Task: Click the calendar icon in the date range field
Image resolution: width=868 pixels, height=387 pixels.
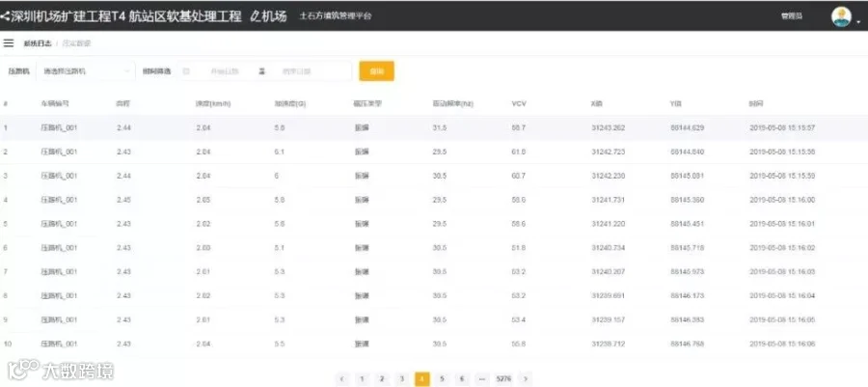Action: tap(186, 70)
